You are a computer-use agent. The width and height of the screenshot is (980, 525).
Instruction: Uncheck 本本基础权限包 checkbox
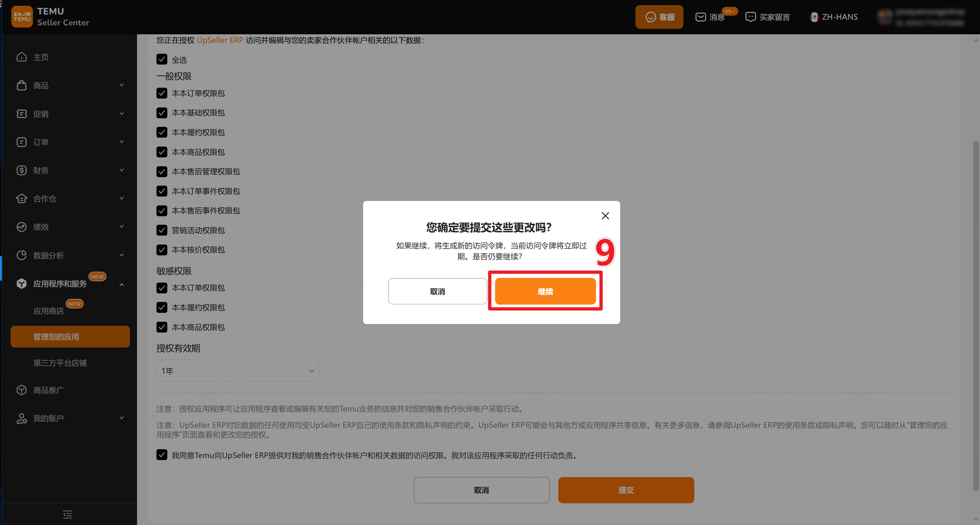click(162, 113)
